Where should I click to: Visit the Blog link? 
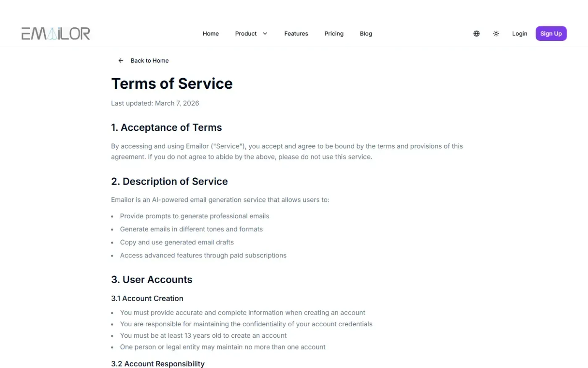pyautogui.click(x=366, y=34)
